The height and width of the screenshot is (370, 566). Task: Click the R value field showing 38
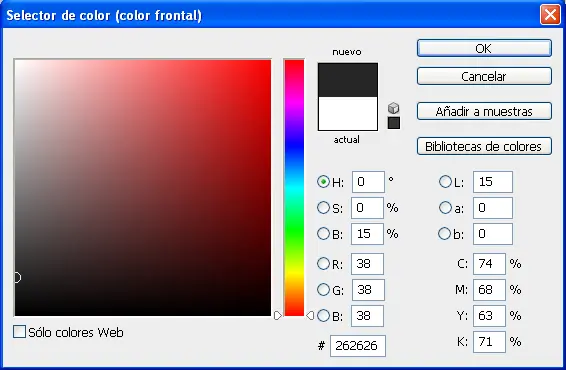367,264
